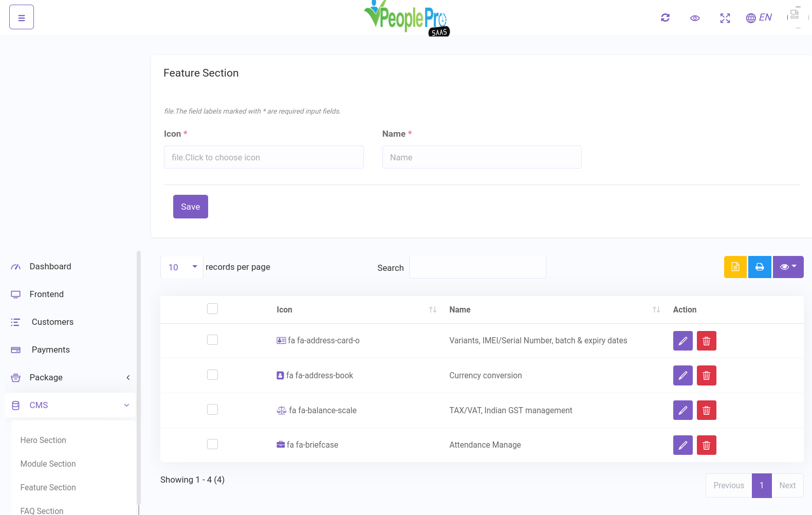
Task: Click the refresh icon in the header
Action: point(665,18)
